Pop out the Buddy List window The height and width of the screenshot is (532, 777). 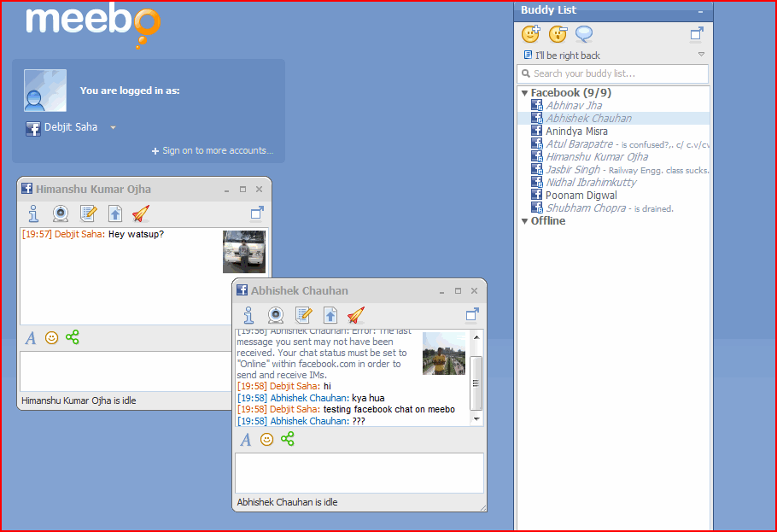(x=697, y=33)
